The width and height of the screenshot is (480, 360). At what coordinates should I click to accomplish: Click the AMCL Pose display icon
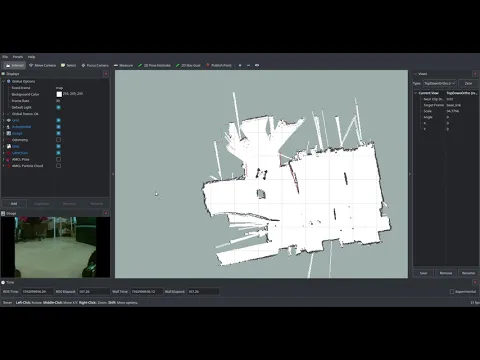click(9, 159)
